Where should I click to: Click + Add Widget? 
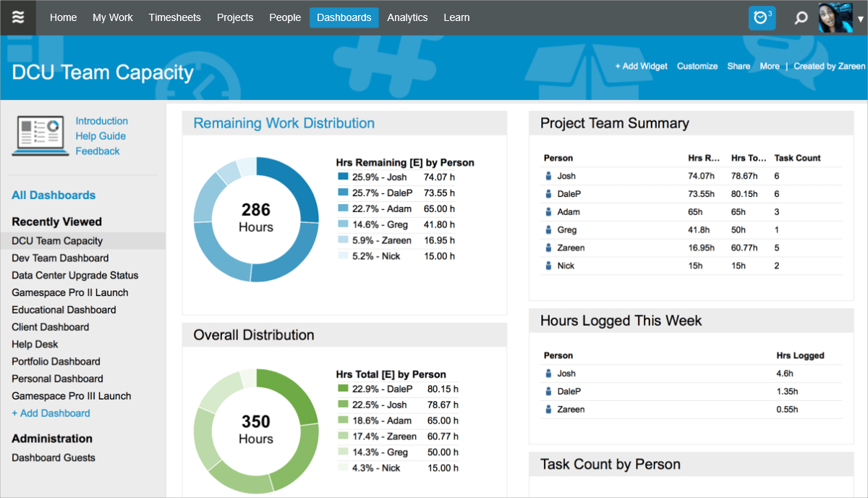pos(641,66)
